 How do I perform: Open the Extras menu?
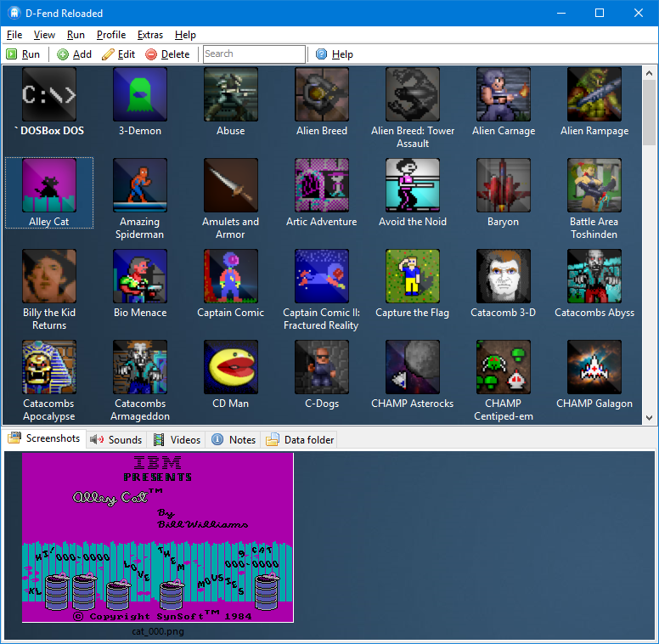coord(150,35)
